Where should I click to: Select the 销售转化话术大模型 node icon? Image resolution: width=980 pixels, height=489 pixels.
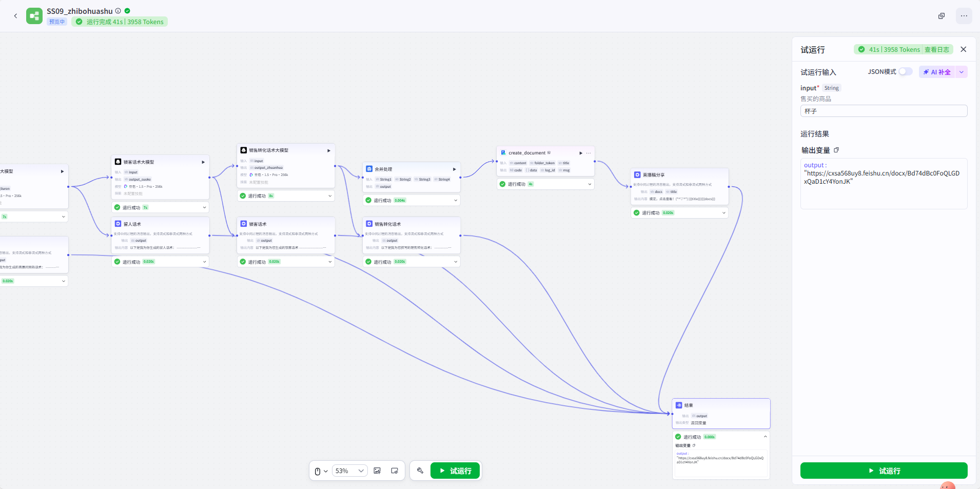click(x=244, y=150)
